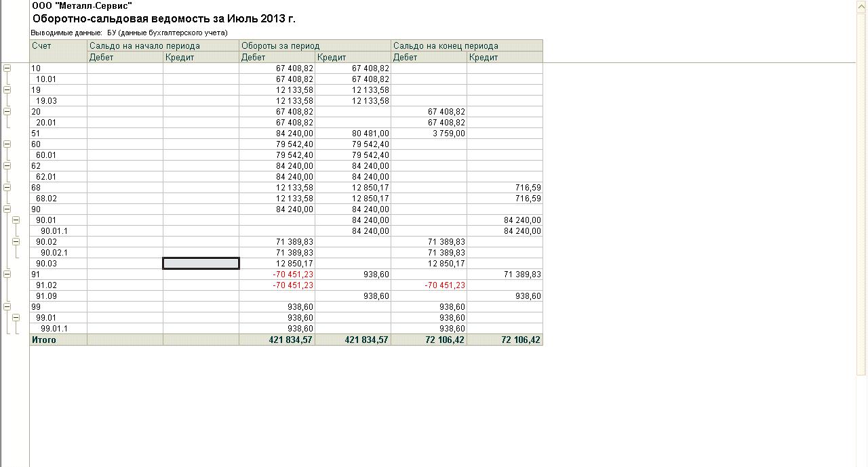Collapse account 10 group

[x=7, y=68]
